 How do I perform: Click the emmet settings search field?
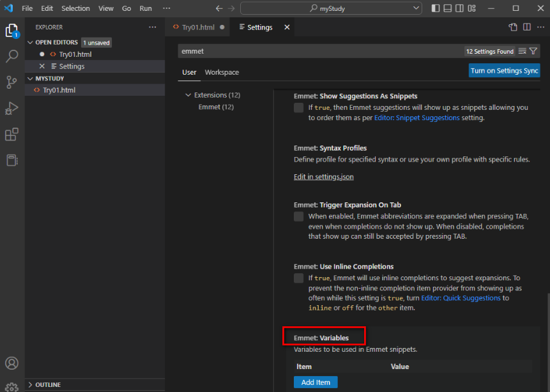tap(319, 51)
